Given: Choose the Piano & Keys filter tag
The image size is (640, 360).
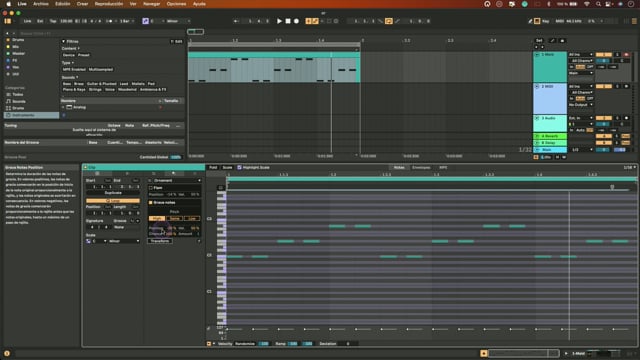Looking at the screenshot, I should [x=74, y=89].
